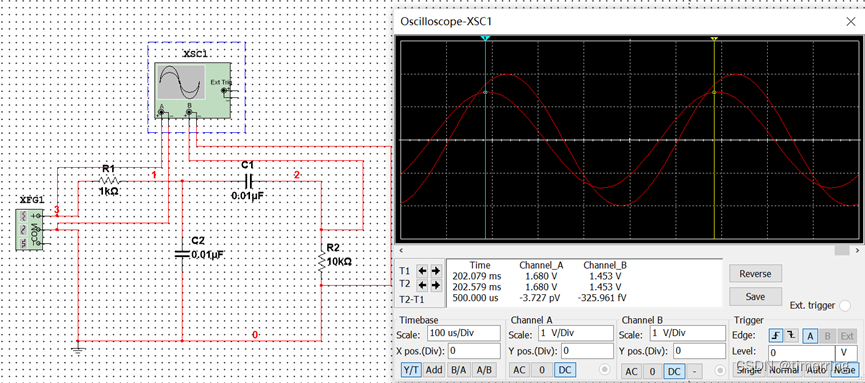Open trigger Level unit V dropdown
This screenshot has height=383, width=865.
(x=847, y=352)
